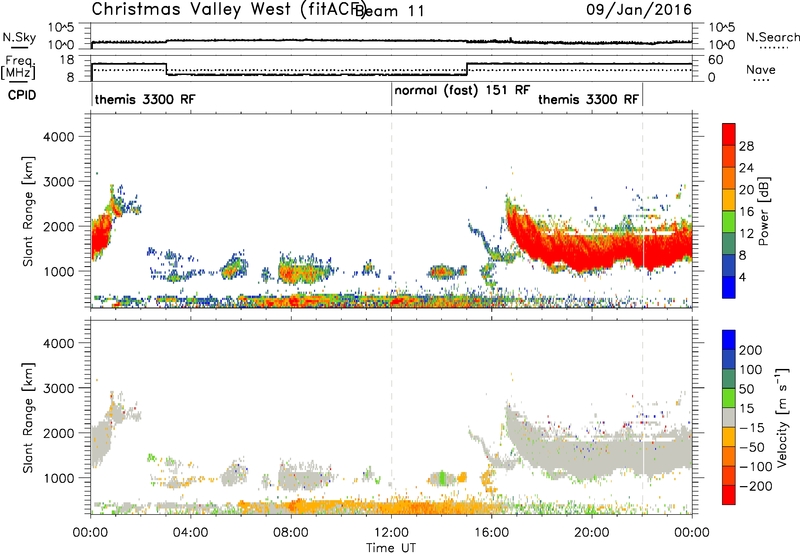Click the 'CPID' row label
800x554 pixels.
point(21,95)
